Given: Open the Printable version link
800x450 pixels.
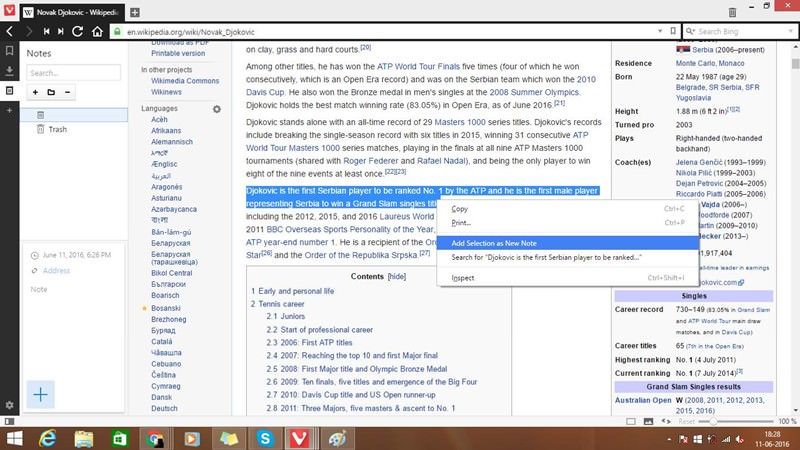Looking at the screenshot, I should point(178,53).
